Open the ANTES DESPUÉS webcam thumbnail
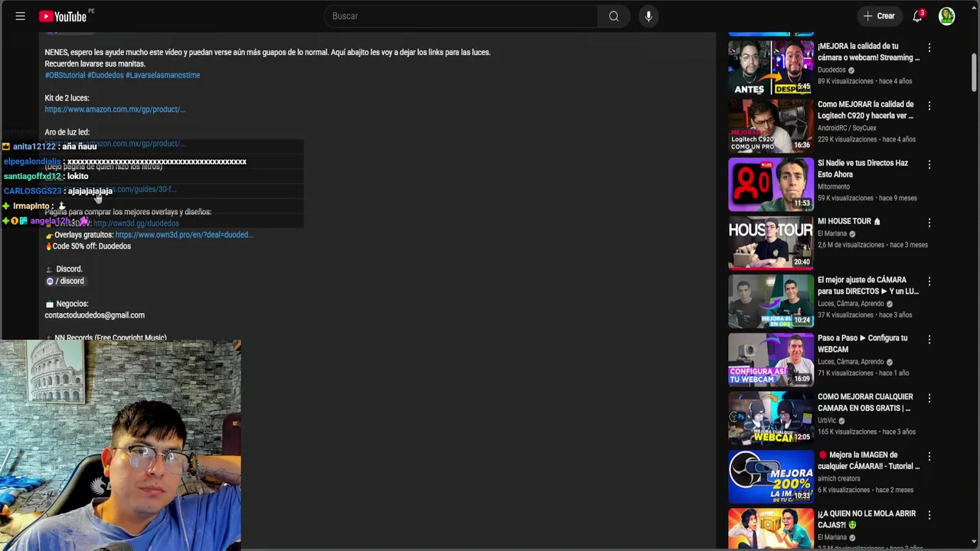 tap(771, 67)
